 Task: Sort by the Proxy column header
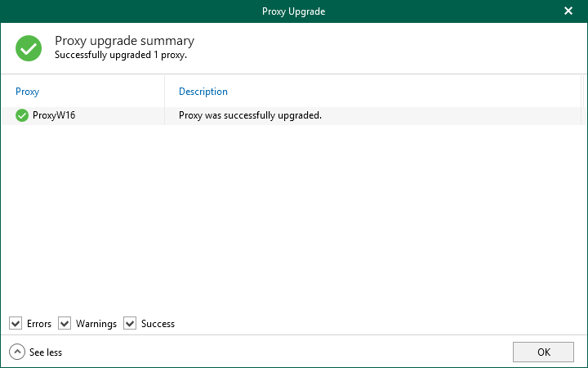(x=28, y=92)
